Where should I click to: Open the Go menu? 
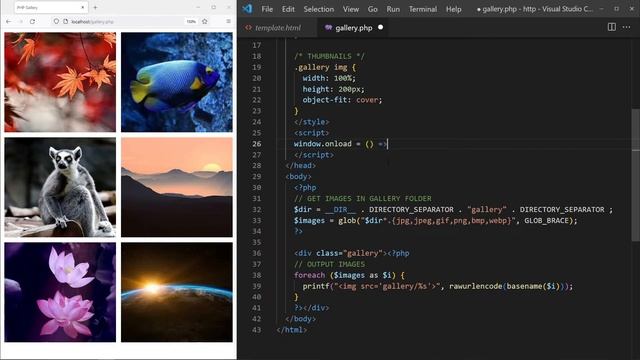372,9
